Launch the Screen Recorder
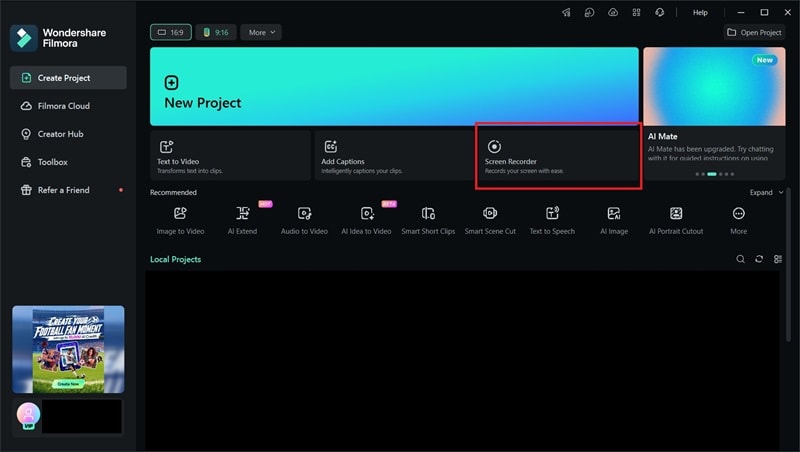 [558, 156]
